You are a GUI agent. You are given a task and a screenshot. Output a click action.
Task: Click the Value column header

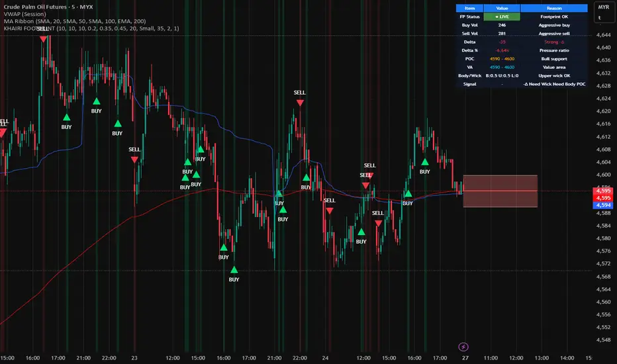502,8
